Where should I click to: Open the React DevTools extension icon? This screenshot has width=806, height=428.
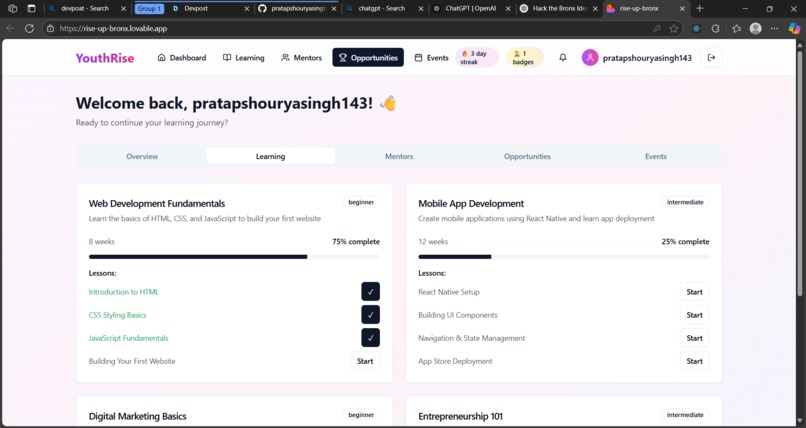pyautogui.click(x=697, y=29)
